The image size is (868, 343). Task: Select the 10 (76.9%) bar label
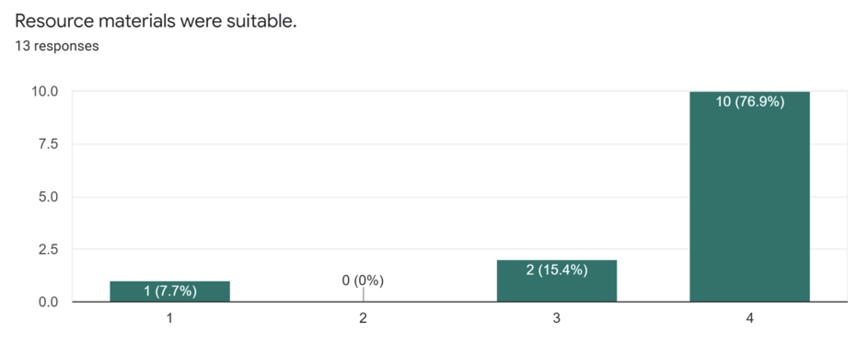point(750,101)
